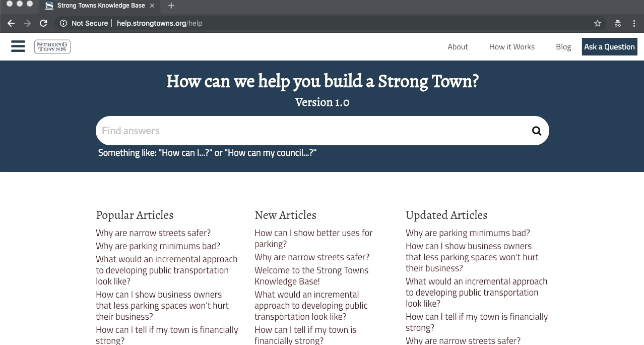Viewport: 644px width, 345px height.
Task: Open Popular article: Why are narrow streets safer?
Action: point(153,233)
